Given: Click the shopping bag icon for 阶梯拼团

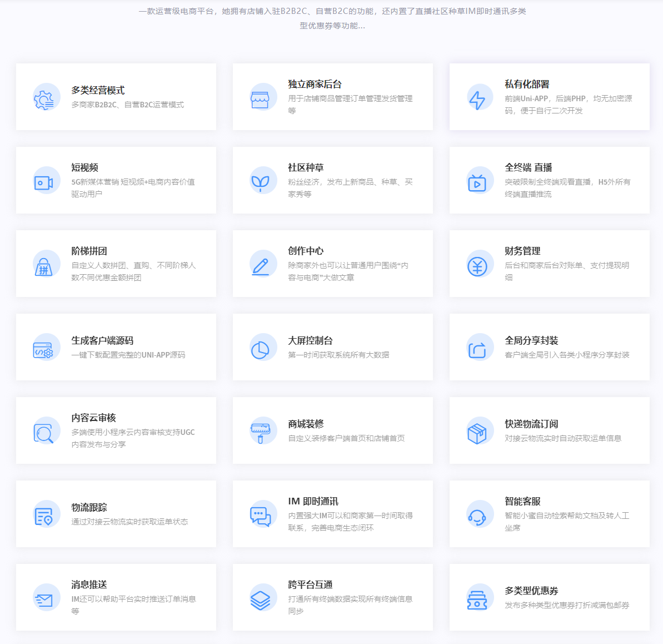Looking at the screenshot, I should pyautogui.click(x=44, y=266).
